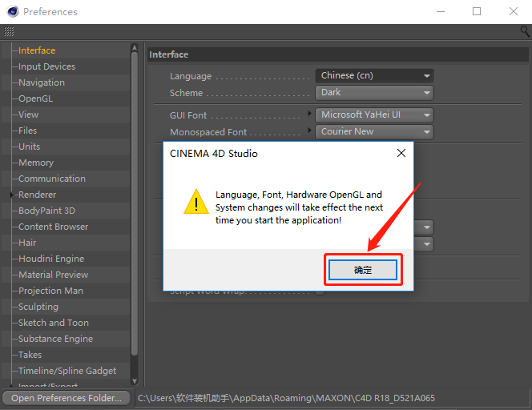Open the Language dropdown showing Chinese (cn)
532x410 pixels.
(x=375, y=75)
